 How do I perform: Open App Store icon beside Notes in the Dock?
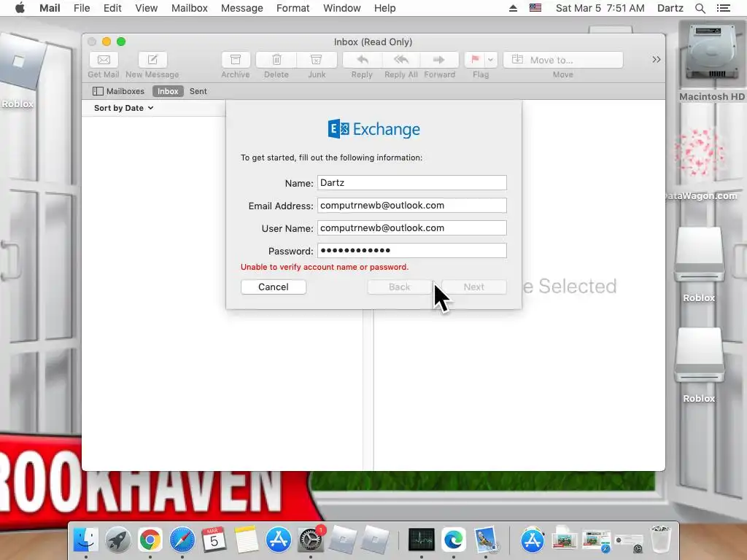(x=279, y=540)
